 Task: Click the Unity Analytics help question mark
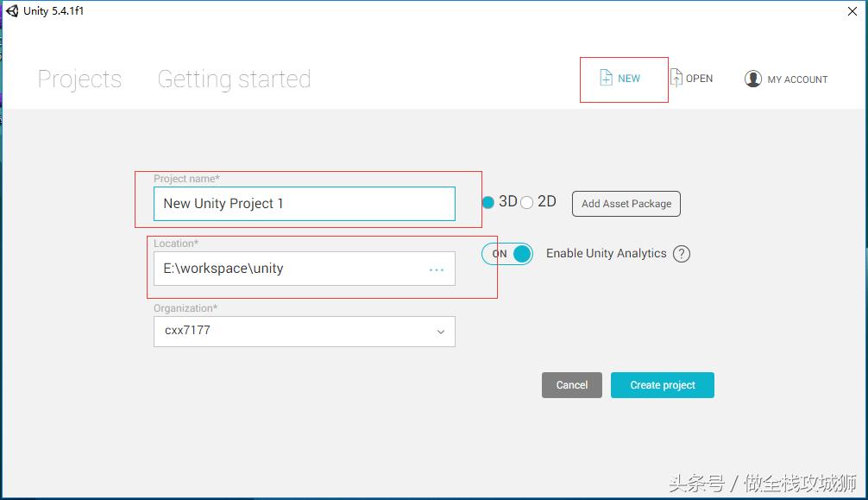tap(681, 254)
